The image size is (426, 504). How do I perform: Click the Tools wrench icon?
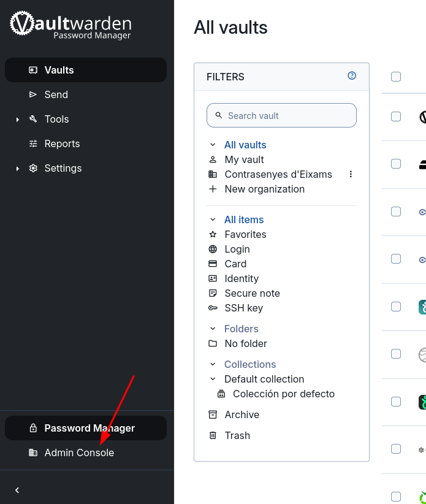tap(33, 119)
